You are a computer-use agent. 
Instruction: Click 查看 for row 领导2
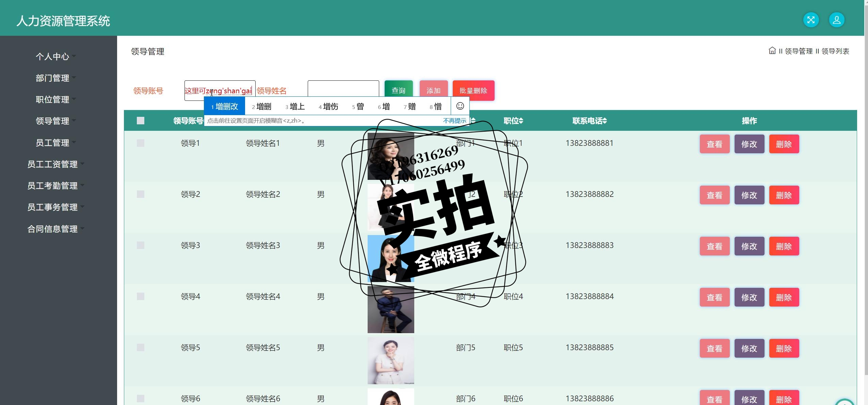(714, 195)
